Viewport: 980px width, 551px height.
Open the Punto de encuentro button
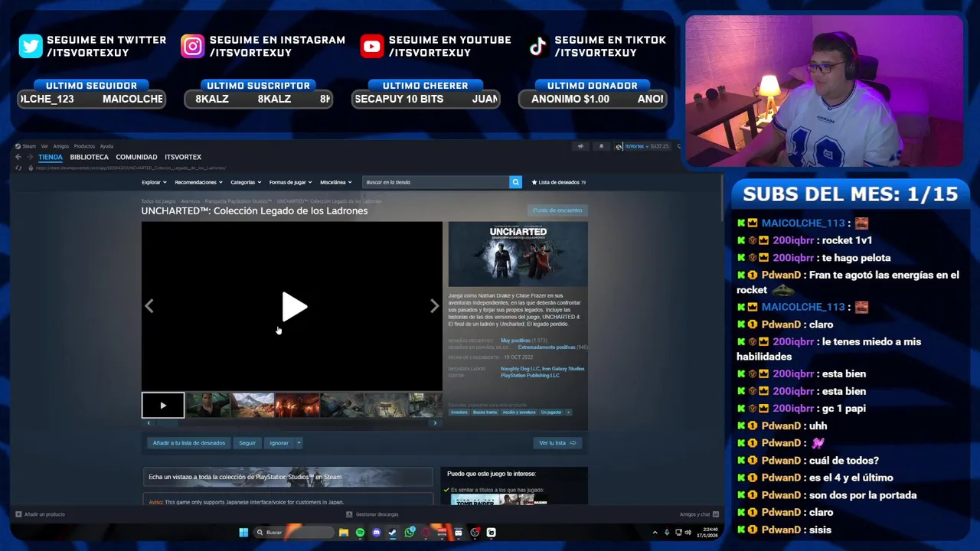pyautogui.click(x=557, y=210)
